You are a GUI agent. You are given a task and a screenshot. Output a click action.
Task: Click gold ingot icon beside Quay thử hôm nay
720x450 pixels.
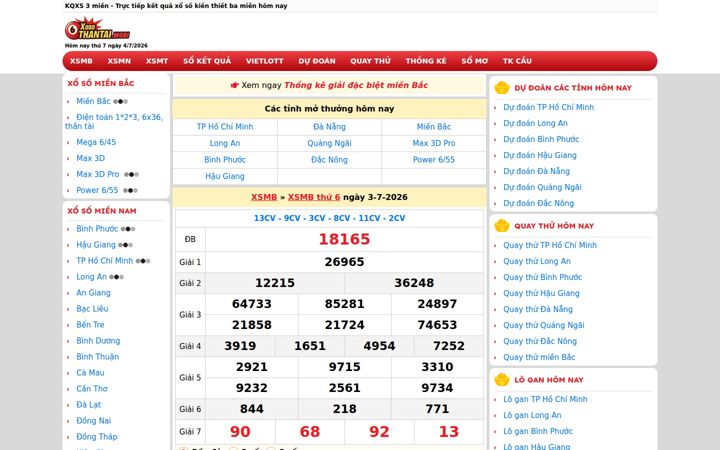pos(502,225)
